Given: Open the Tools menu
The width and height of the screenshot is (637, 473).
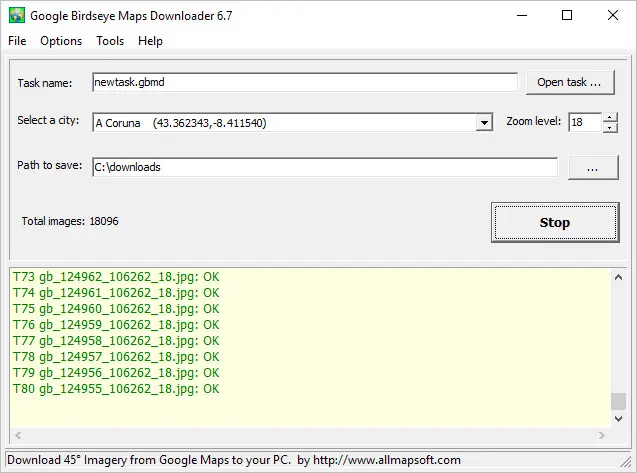Looking at the screenshot, I should click(110, 41).
